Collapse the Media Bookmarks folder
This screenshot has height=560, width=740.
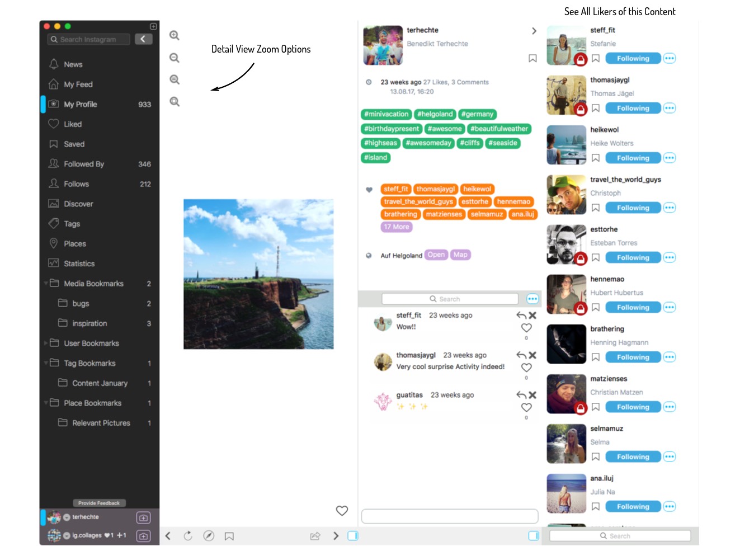45,284
